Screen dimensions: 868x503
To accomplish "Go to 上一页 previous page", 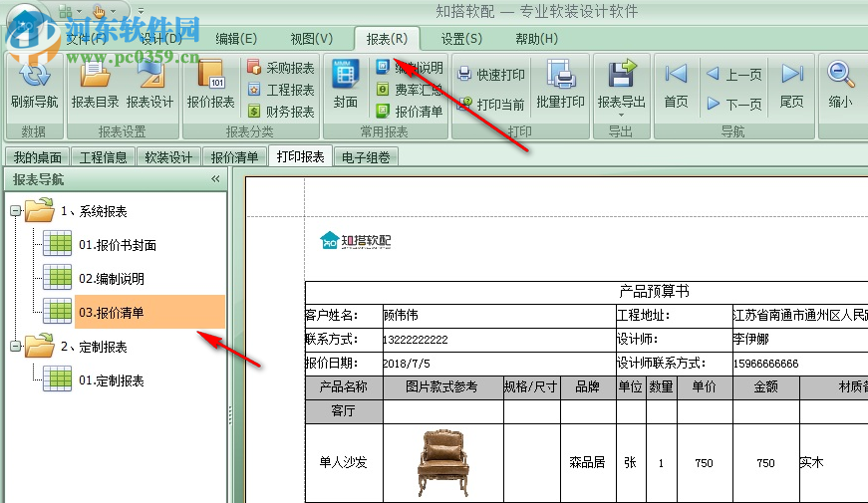I will pyautogui.click(x=734, y=74).
